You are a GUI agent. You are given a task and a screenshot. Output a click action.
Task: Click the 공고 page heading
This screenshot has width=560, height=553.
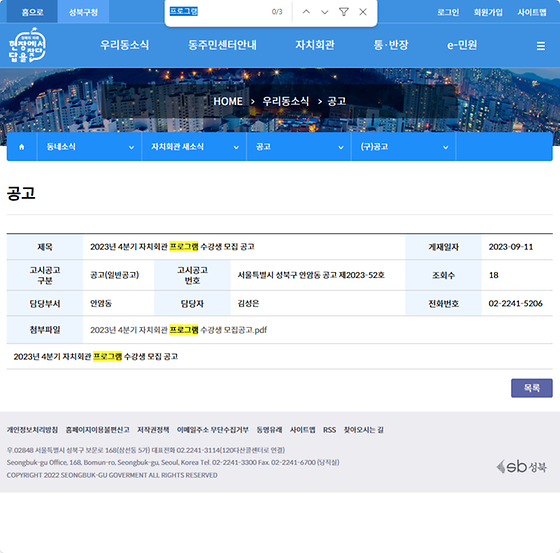pyautogui.click(x=21, y=193)
